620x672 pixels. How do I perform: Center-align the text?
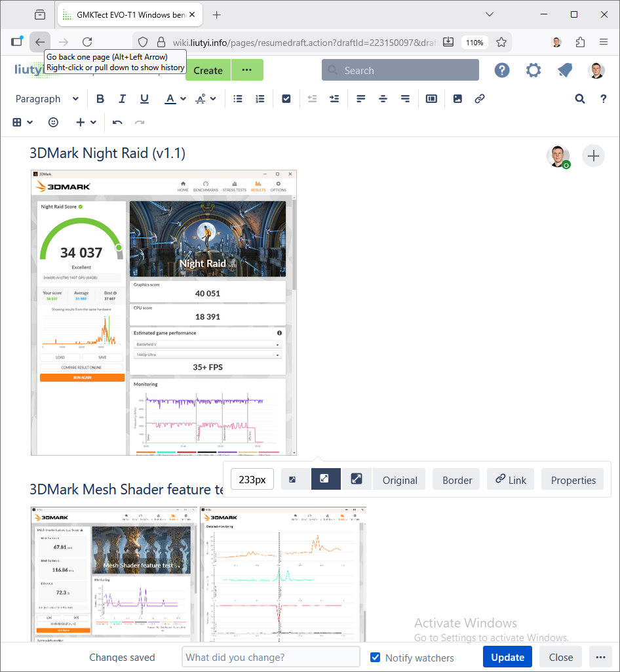pyautogui.click(x=383, y=99)
